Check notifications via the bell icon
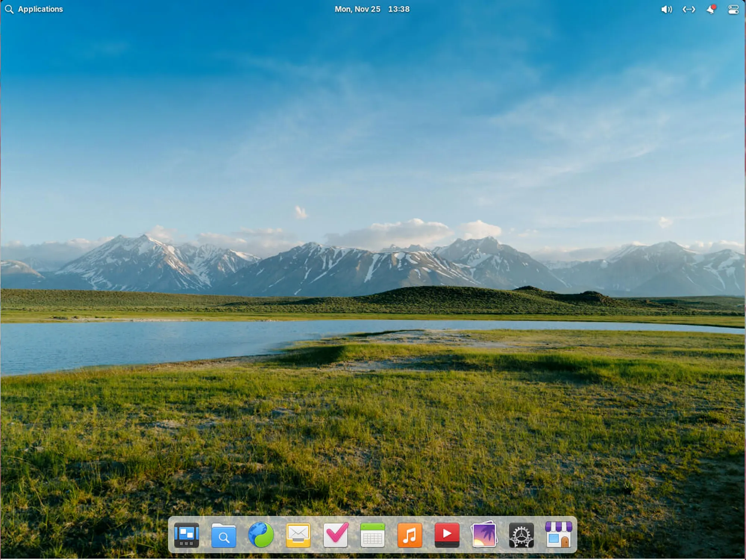The height and width of the screenshot is (560, 746). 711,9
